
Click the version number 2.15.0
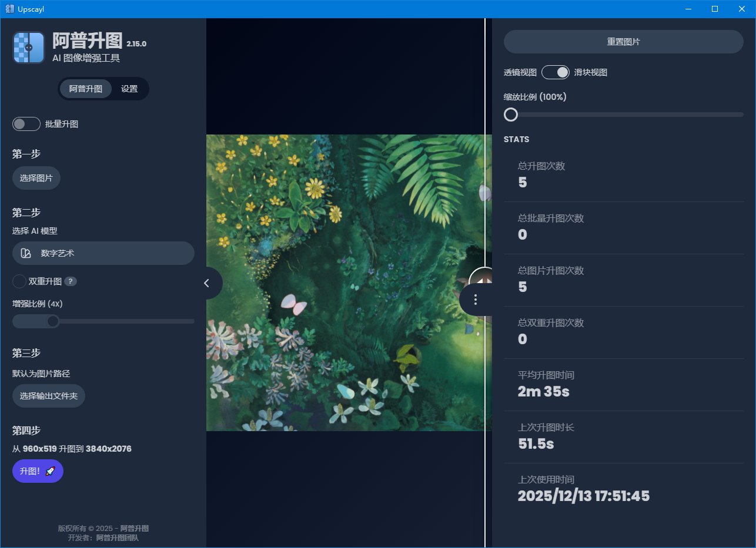tap(136, 44)
